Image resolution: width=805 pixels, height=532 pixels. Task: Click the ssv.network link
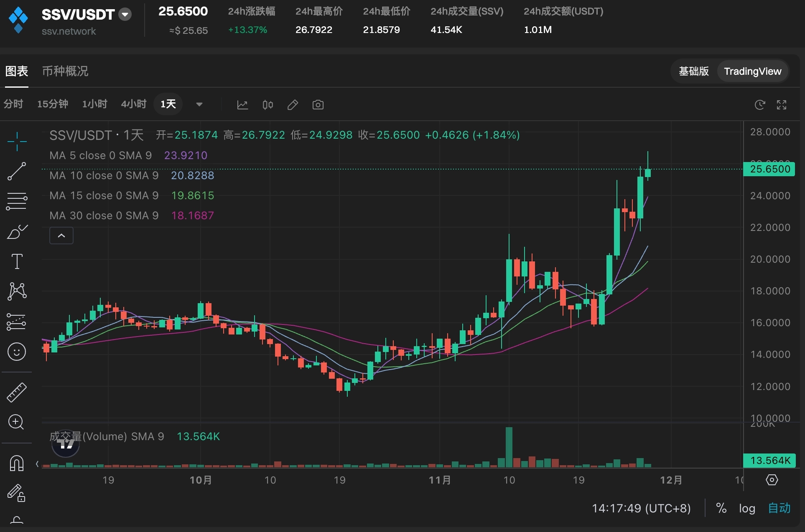coord(69,31)
